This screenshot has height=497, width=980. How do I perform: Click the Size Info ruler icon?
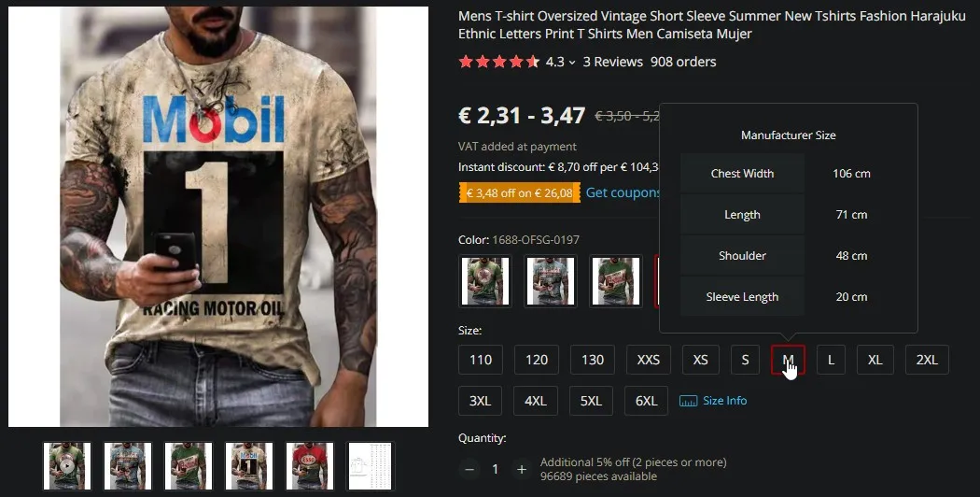(x=688, y=401)
